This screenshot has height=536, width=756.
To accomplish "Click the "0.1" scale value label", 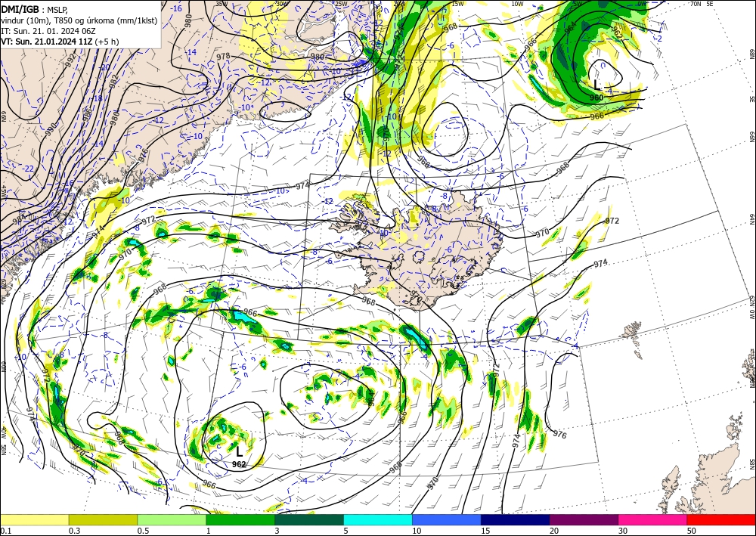I will tap(5, 531).
